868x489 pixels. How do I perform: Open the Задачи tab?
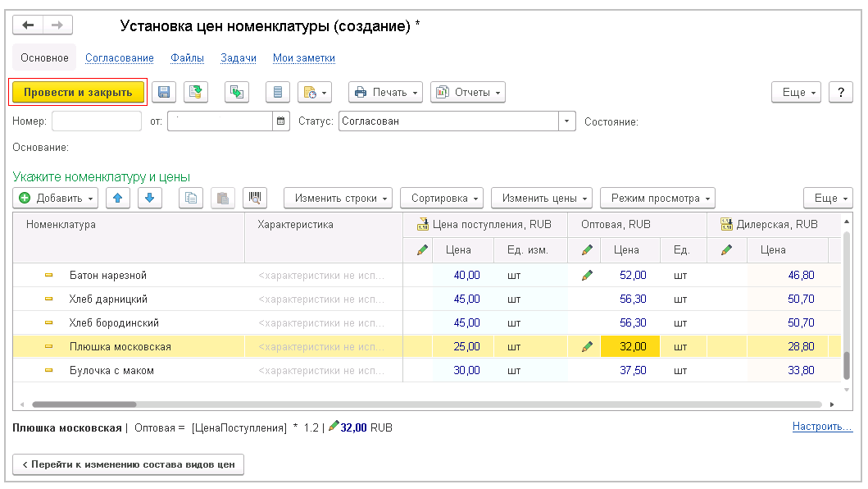tap(238, 57)
